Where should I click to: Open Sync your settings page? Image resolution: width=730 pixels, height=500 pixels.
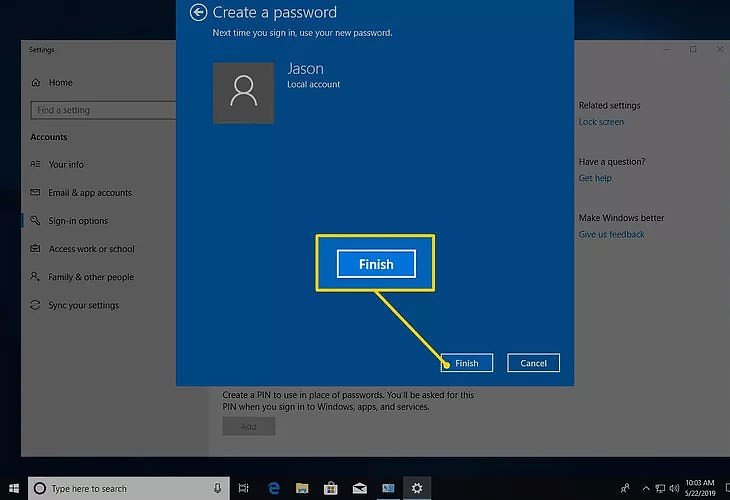pyautogui.click(x=83, y=305)
